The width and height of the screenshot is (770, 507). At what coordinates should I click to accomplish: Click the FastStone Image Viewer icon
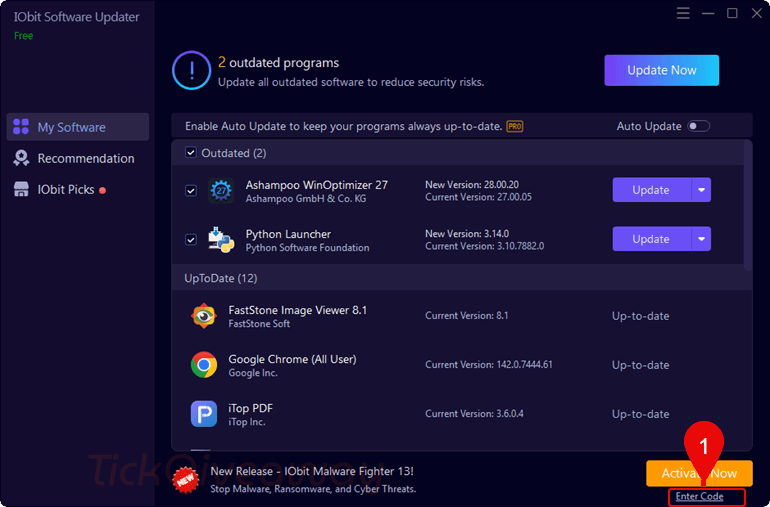[x=204, y=316]
